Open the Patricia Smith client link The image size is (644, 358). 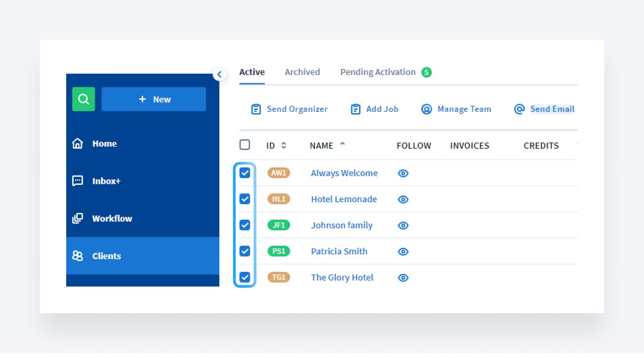click(339, 252)
